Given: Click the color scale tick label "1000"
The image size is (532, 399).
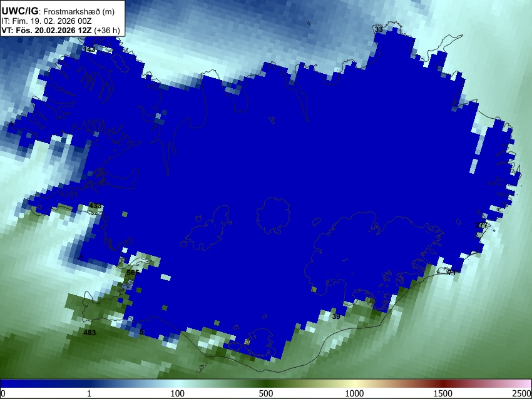Looking at the screenshot, I should coord(354,393).
